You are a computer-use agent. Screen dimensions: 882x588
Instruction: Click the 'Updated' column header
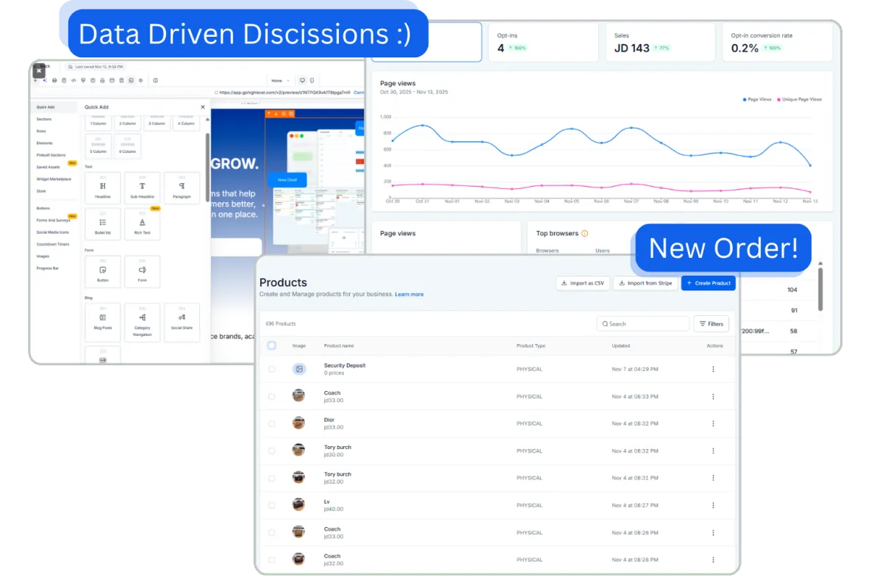[x=621, y=345]
